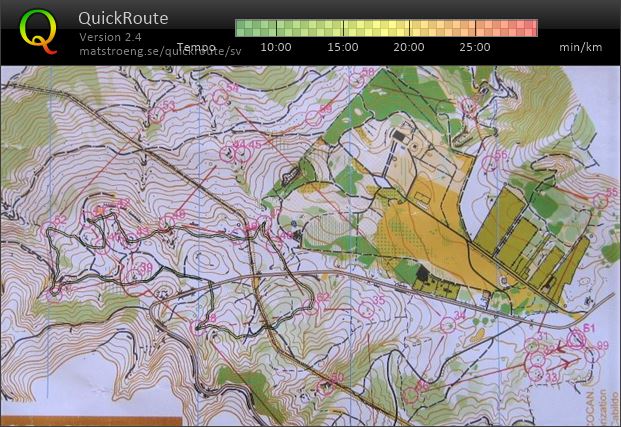
Task: Select control circle 34 on the map
Action: pos(448,324)
